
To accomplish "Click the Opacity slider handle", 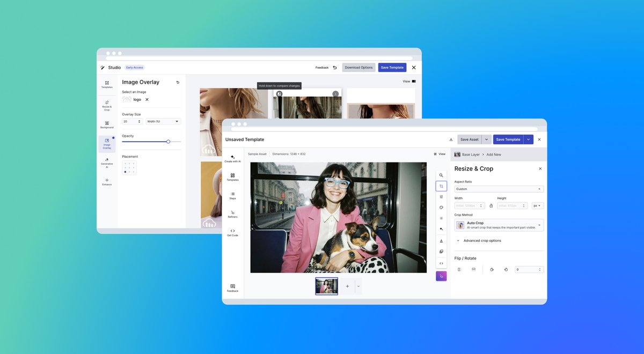I will click(x=168, y=142).
